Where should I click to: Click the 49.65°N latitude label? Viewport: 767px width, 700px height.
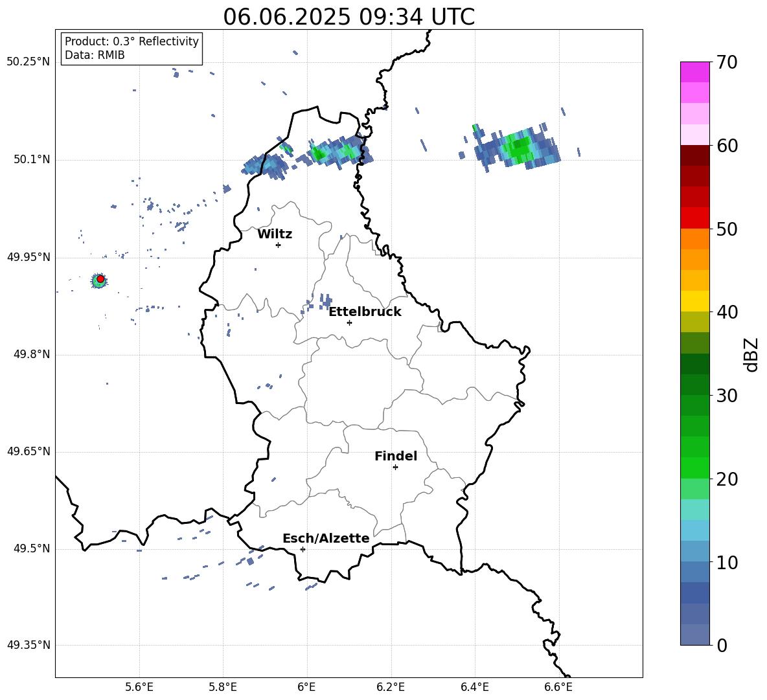[29, 451]
